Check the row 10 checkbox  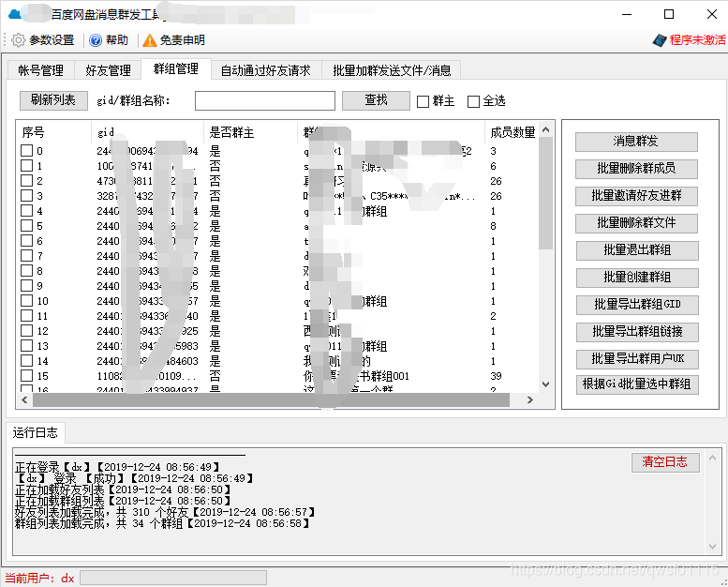(x=27, y=301)
